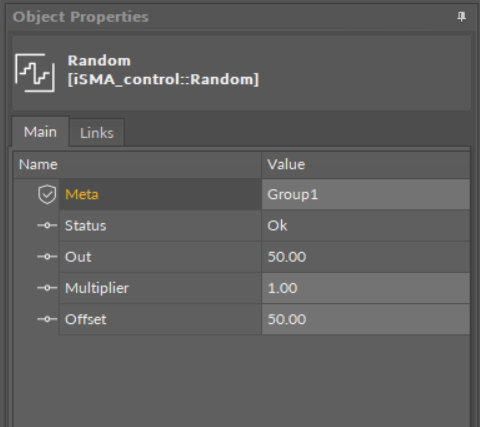Viewport: 480px width, 427px height.
Task: Click the Offset value 50.00 field
Action: click(366, 319)
